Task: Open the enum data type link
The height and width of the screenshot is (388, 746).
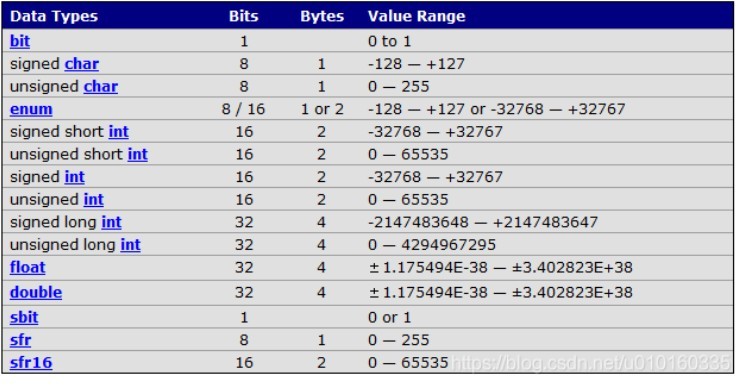Action: [x=31, y=109]
